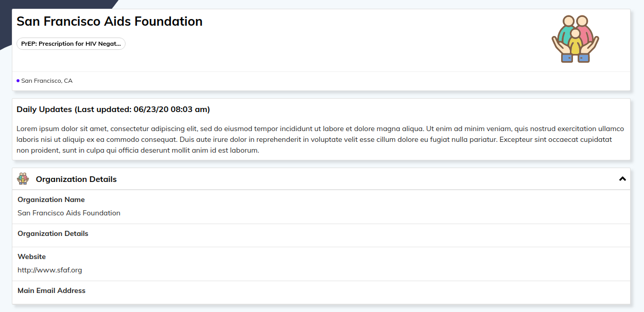
Task: Click the San Francisco, CA location label
Action: click(47, 81)
